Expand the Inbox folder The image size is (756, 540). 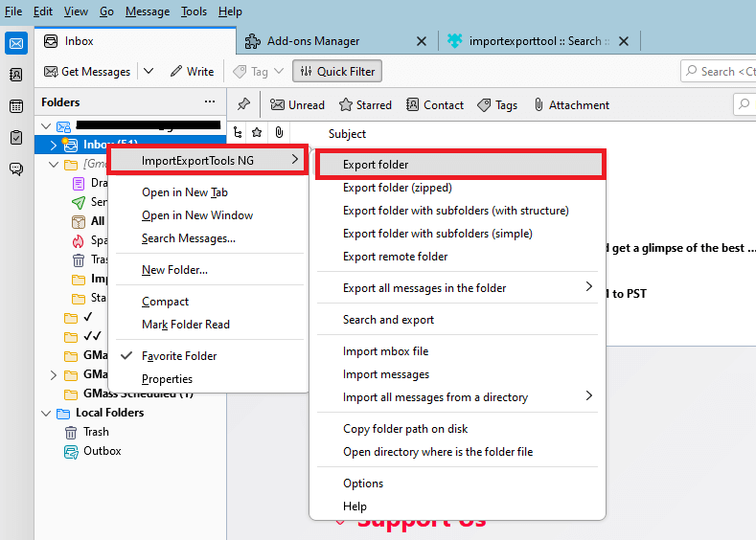tap(54, 145)
